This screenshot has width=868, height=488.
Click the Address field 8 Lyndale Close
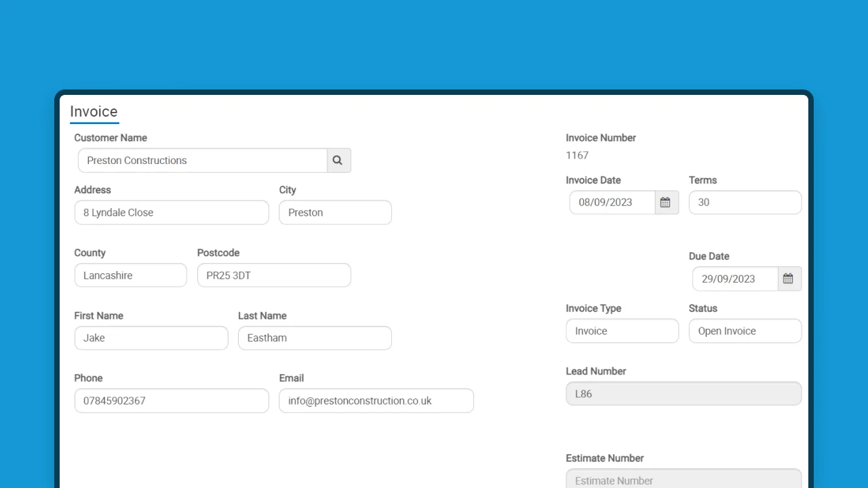click(x=172, y=212)
